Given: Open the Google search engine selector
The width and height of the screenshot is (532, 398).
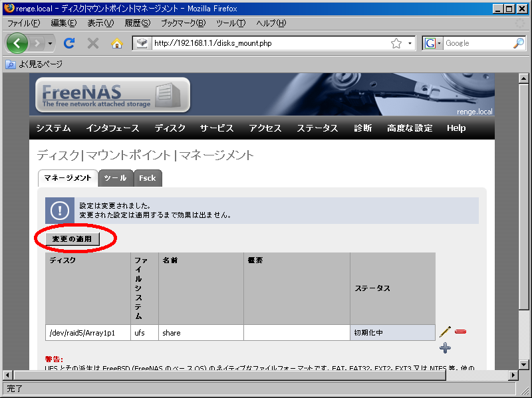Looking at the screenshot, I should point(433,43).
